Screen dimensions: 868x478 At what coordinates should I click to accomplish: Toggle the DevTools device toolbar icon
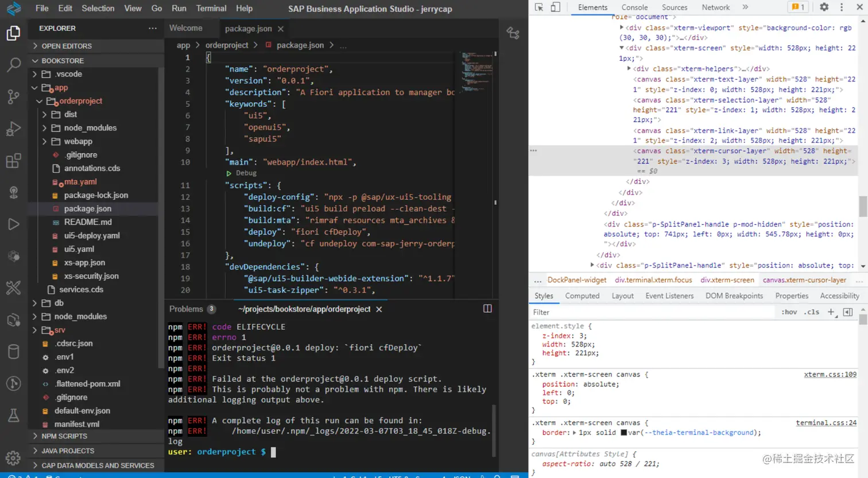(x=555, y=7)
